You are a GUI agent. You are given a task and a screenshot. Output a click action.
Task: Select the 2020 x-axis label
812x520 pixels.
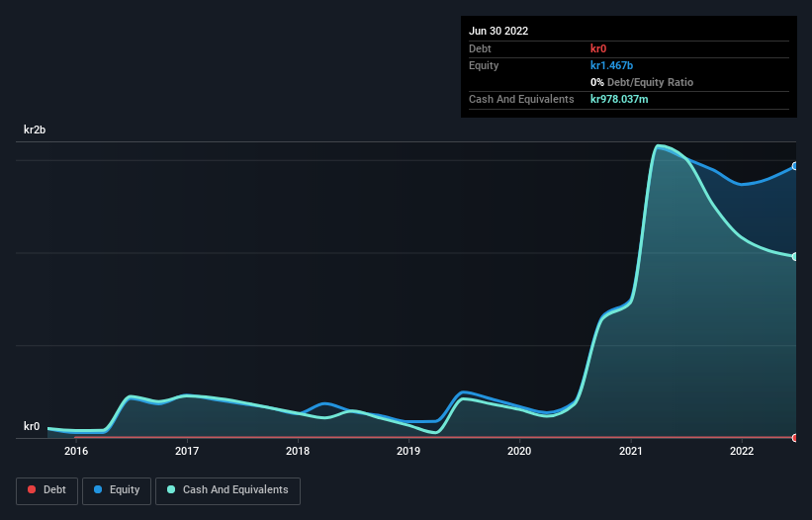519,451
